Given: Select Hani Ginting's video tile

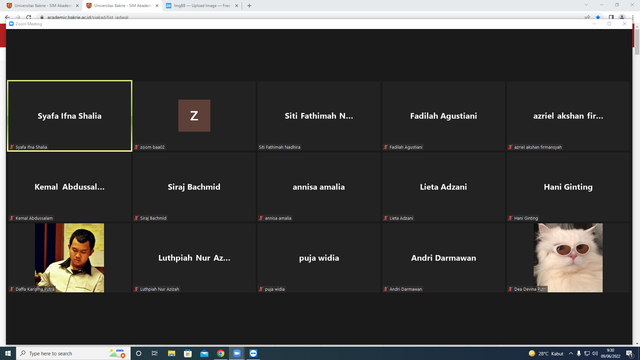Looking at the screenshot, I should tap(568, 187).
